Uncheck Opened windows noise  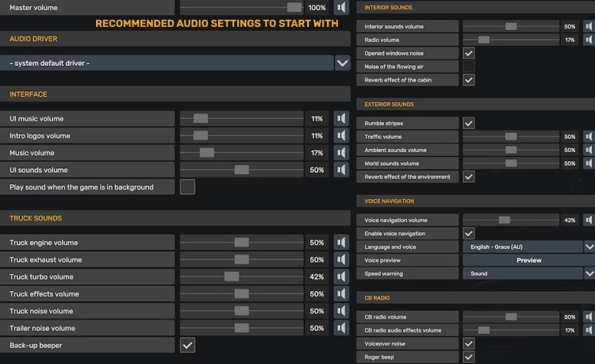click(x=469, y=53)
